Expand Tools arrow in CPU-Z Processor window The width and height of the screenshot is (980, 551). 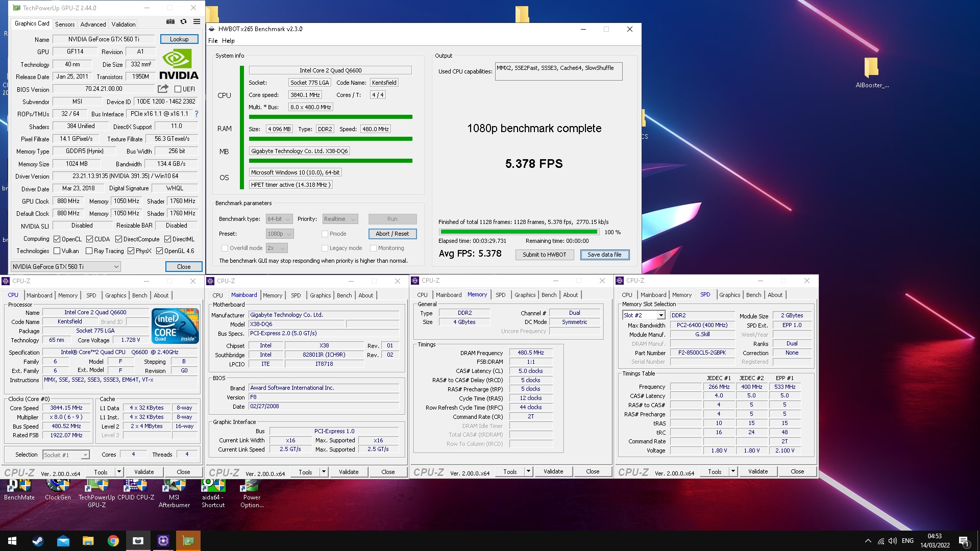(x=119, y=472)
